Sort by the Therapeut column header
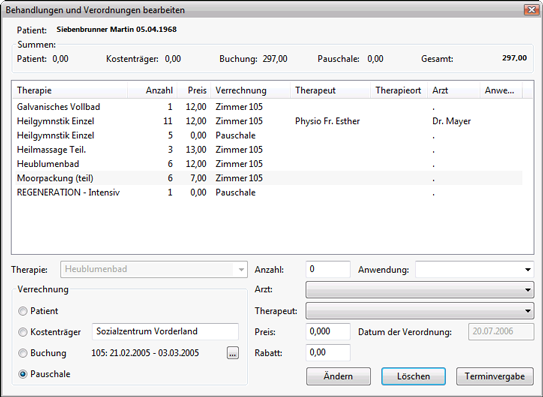Image resolution: width=543 pixels, height=397 pixels. pyautogui.click(x=330, y=91)
